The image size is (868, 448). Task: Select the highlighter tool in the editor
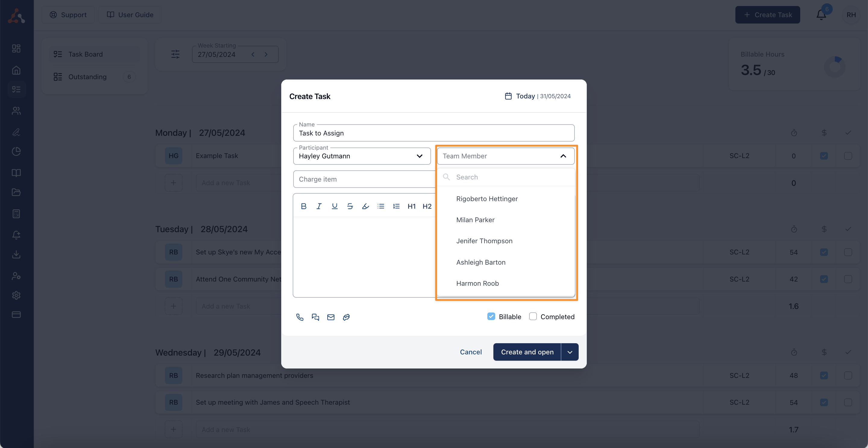tap(365, 206)
